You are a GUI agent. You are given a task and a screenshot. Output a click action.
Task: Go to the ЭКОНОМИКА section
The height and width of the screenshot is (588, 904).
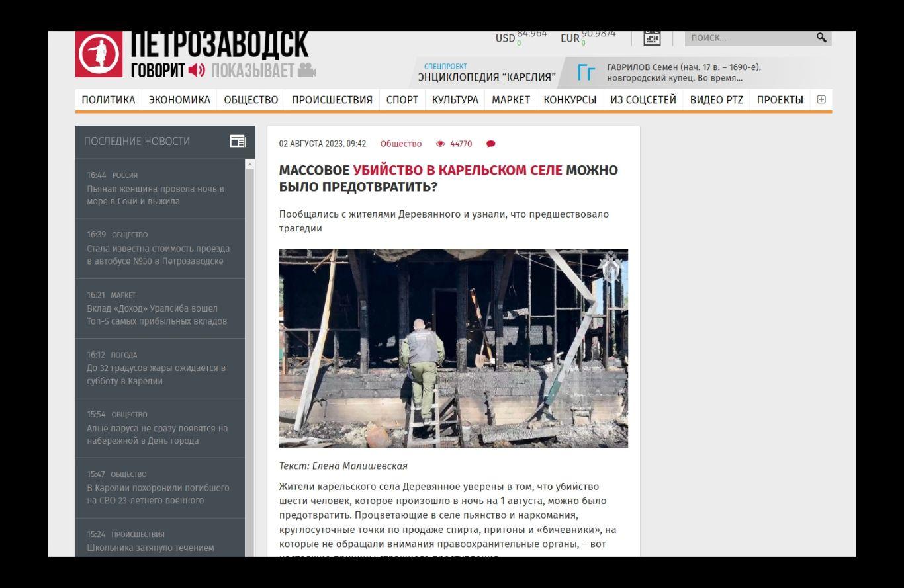coord(179,100)
